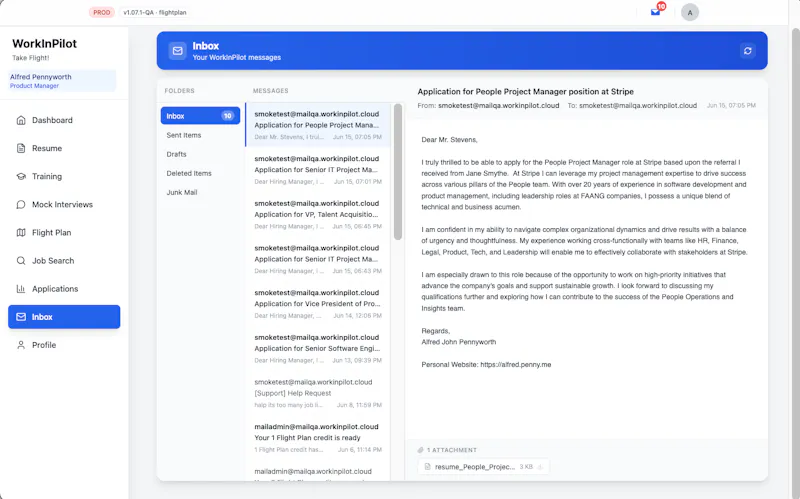Viewport: 800px width, 499px height.
Task: Go to the Resume section
Action: [x=64, y=148]
